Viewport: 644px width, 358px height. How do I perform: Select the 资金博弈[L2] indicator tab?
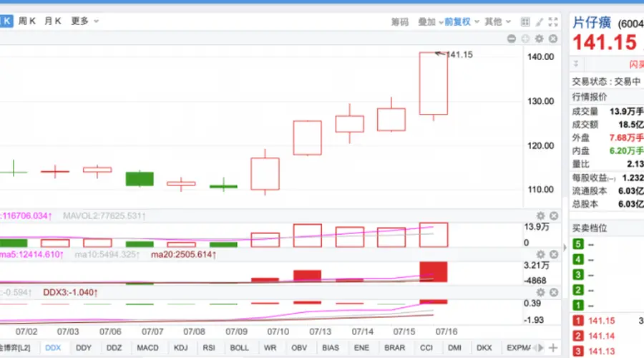16,348
